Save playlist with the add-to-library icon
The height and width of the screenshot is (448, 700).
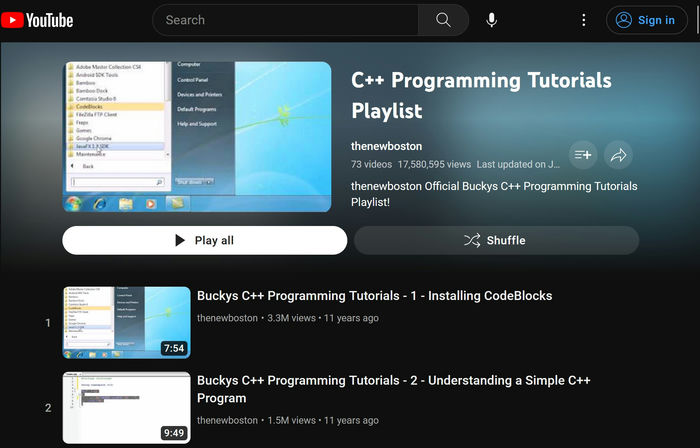583,155
